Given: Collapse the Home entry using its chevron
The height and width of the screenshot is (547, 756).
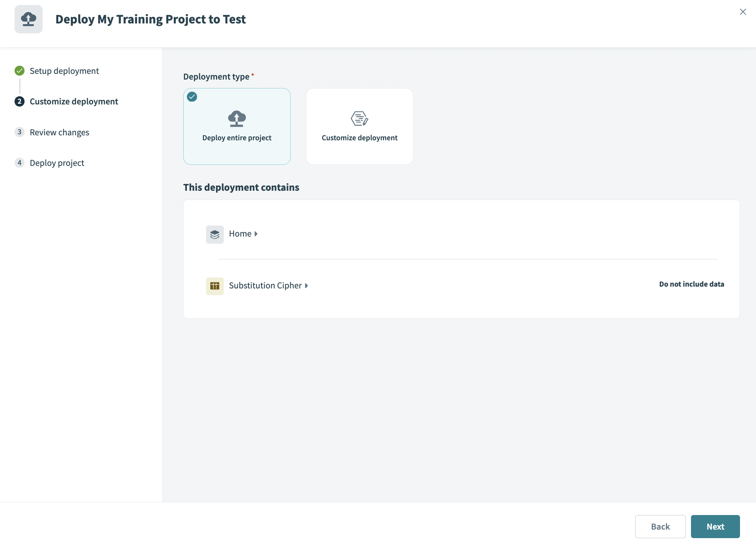Looking at the screenshot, I should [x=256, y=234].
